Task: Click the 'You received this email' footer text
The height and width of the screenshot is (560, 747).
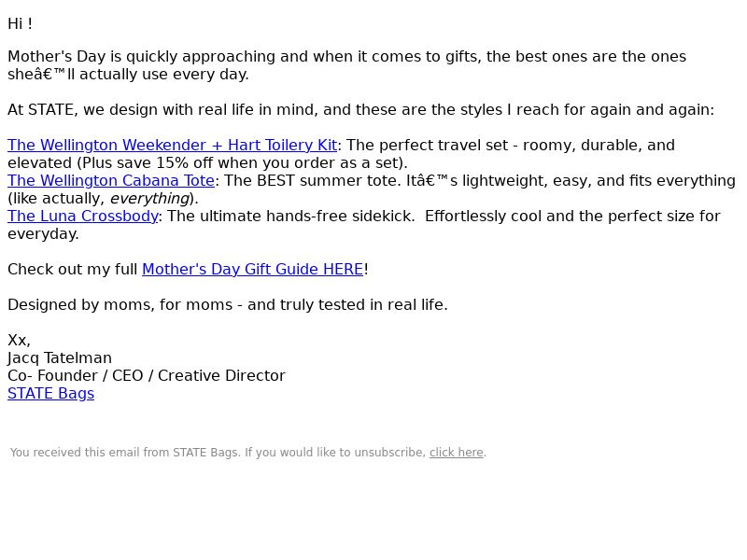Action: (x=218, y=453)
